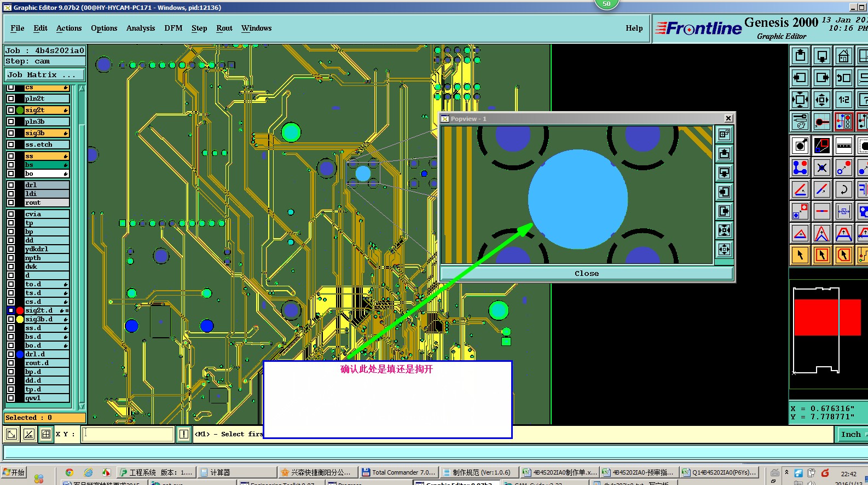Click the zoom in expand icon
The width and height of the screenshot is (868, 485).
coord(800,100)
